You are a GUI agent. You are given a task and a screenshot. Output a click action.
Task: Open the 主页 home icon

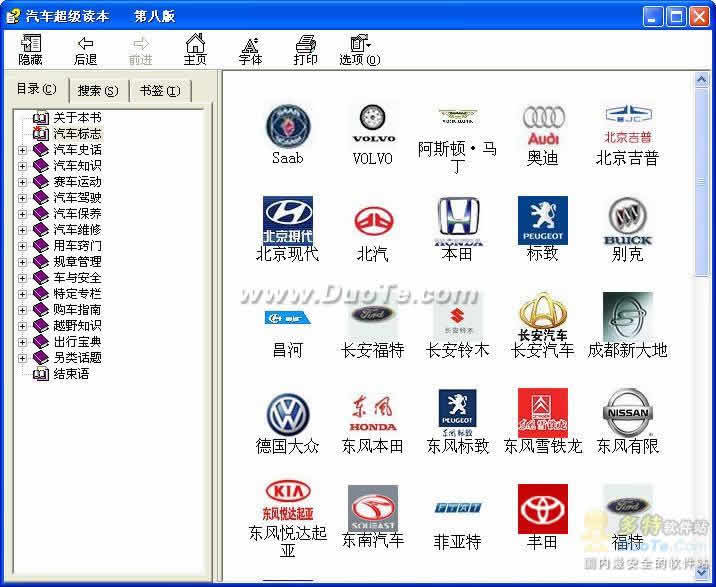[195, 49]
